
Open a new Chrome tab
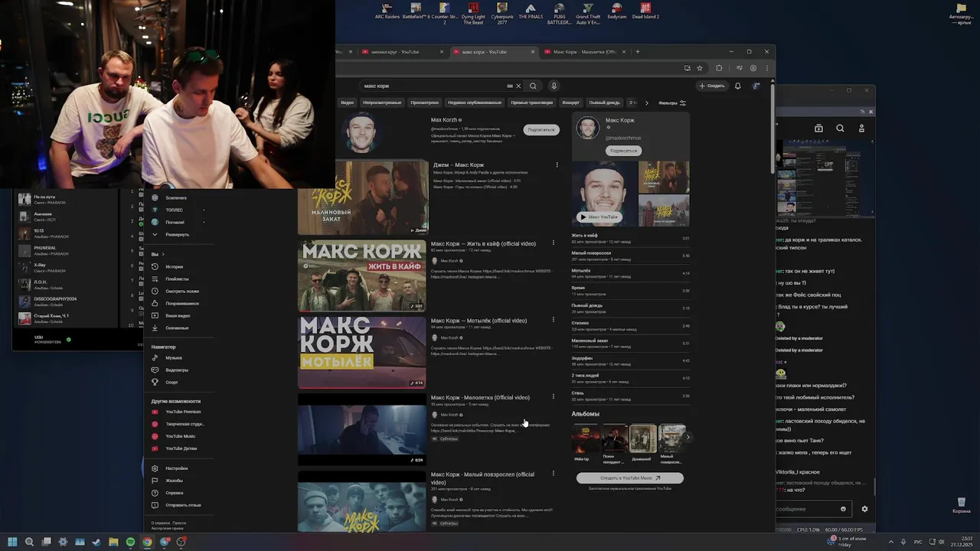point(638,52)
